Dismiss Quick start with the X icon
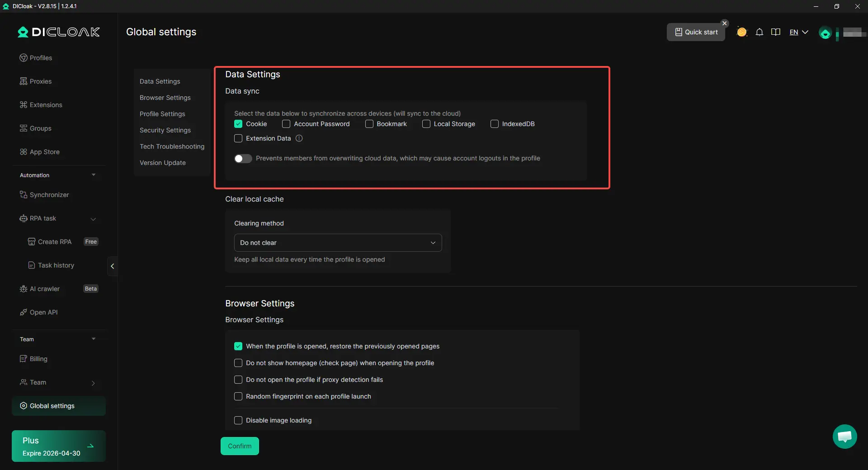 [725, 23]
